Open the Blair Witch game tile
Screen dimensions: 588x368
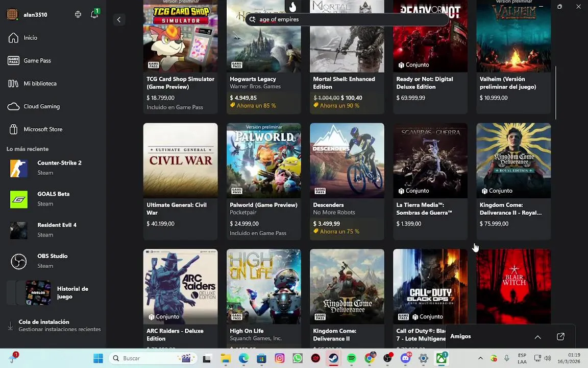pyautogui.click(x=513, y=286)
